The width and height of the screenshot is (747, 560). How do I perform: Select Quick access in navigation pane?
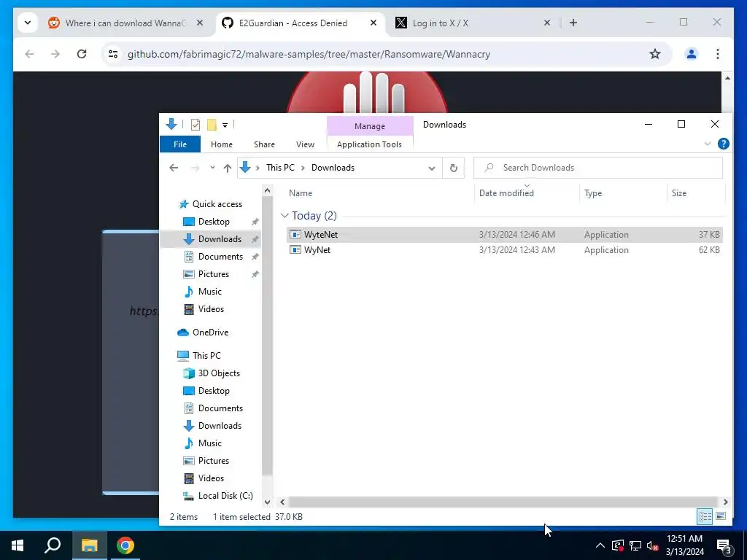pos(217,204)
